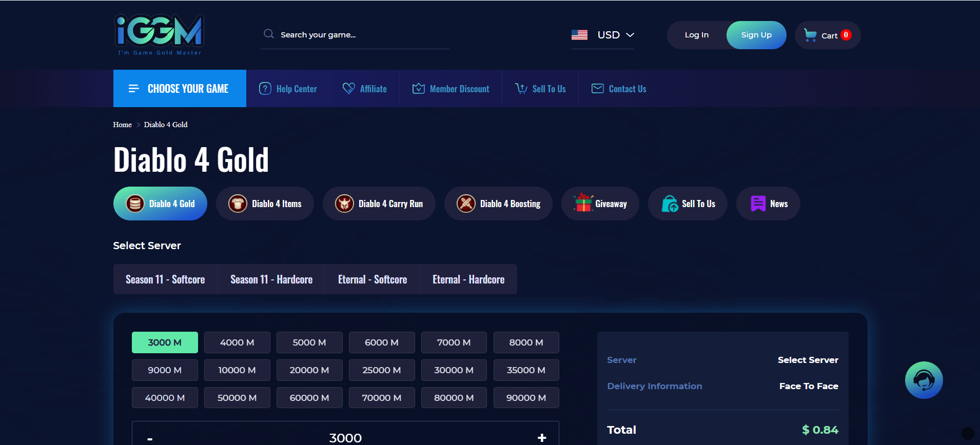The image size is (980, 445).
Task: Click Diablo 4 Boosting crossed-swords icon
Action: (466, 204)
